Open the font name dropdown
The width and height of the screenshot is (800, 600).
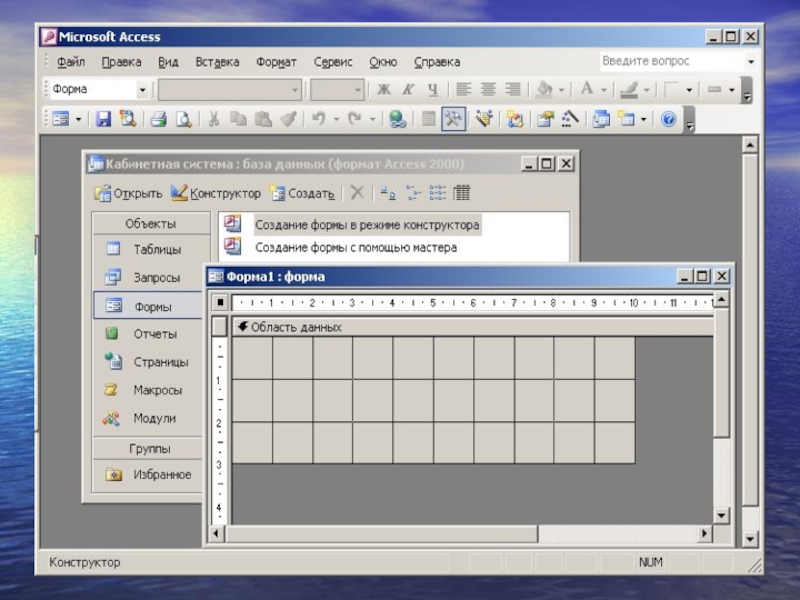click(x=294, y=90)
